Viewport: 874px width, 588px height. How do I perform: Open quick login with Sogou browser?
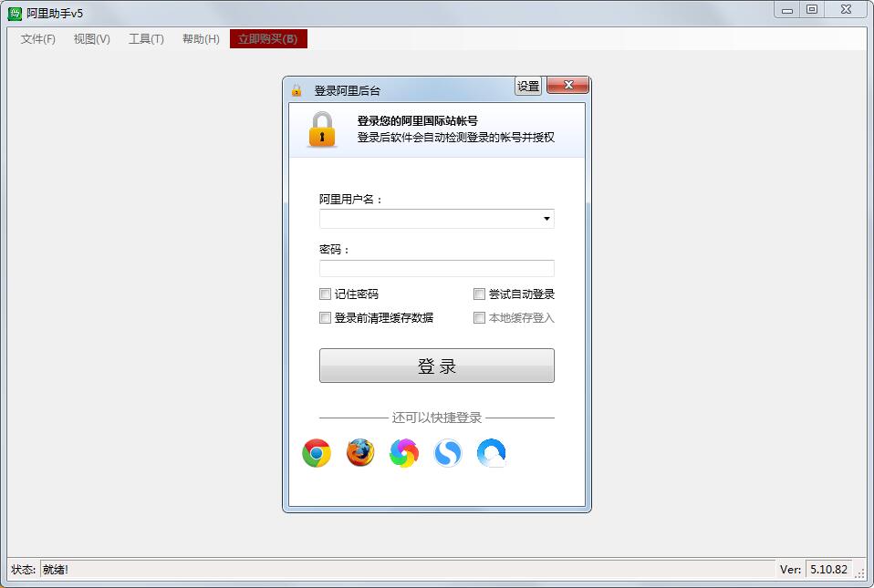click(x=447, y=452)
